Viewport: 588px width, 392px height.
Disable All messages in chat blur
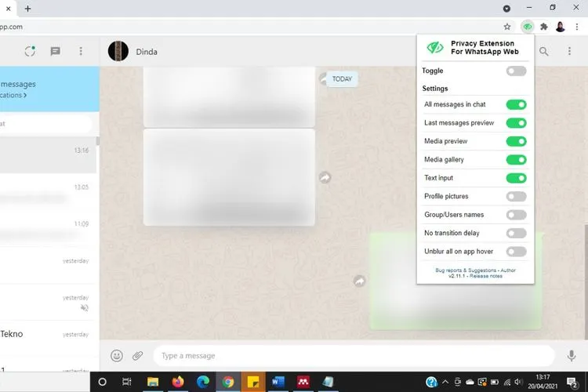click(x=516, y=104)
